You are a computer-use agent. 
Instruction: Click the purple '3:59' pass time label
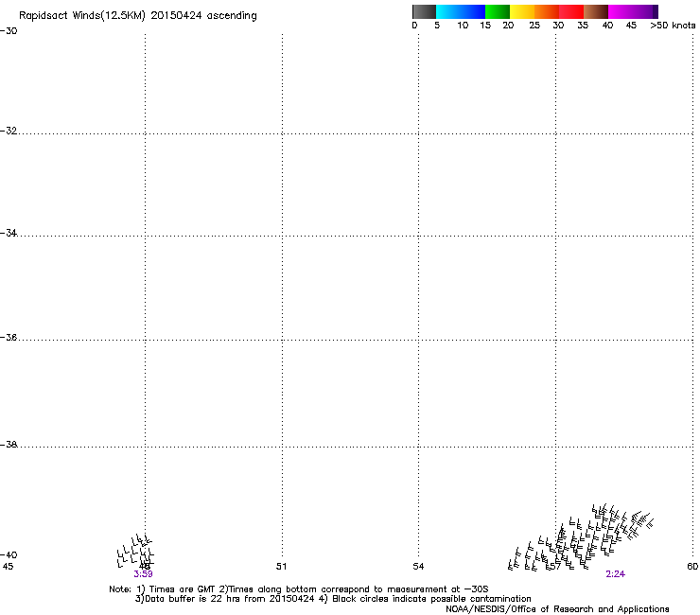pyautogui.click(x=143, y=574)
